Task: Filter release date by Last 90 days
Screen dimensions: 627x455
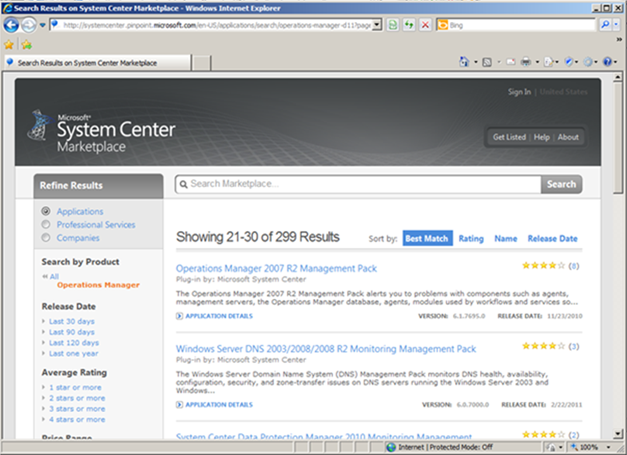Action: [x=72, y=332]
